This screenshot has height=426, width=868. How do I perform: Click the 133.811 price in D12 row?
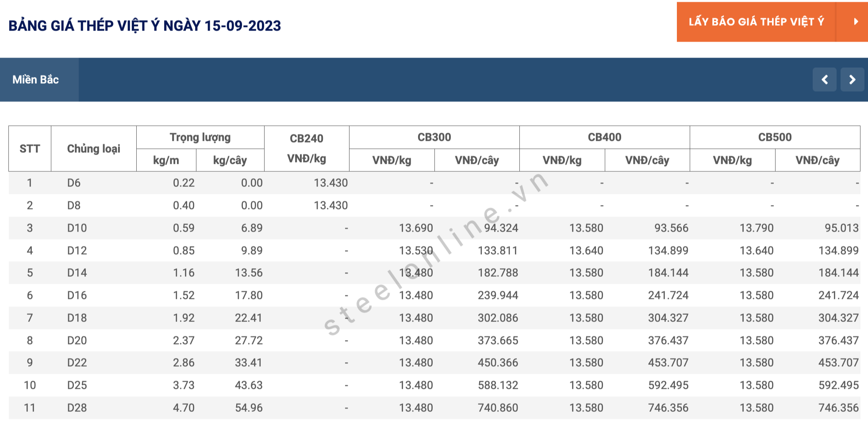[x=498, y=251]
